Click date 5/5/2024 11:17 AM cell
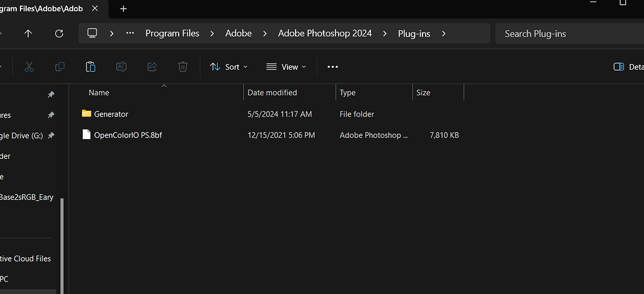 point(280,114)
